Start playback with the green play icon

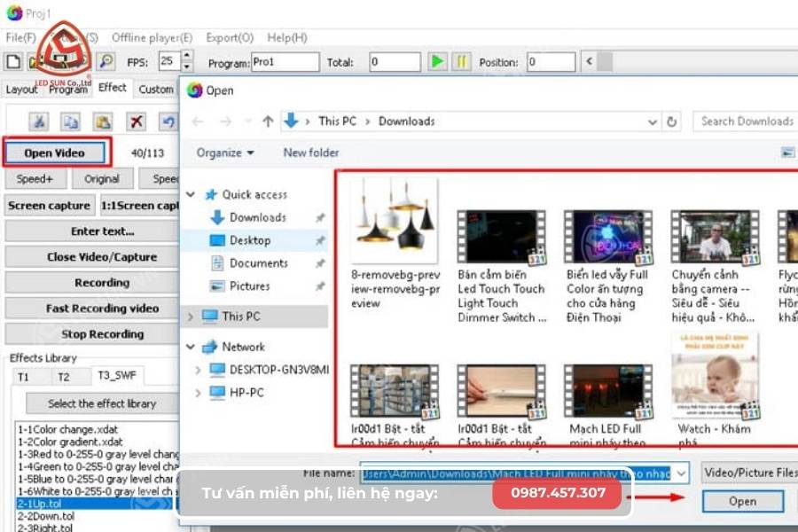(x=437, y=62)
